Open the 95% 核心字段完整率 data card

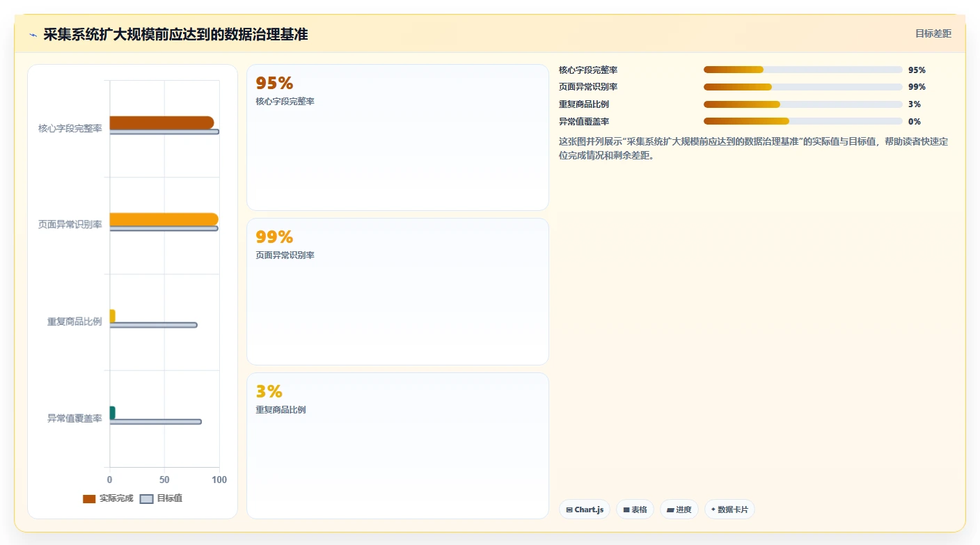397,137
